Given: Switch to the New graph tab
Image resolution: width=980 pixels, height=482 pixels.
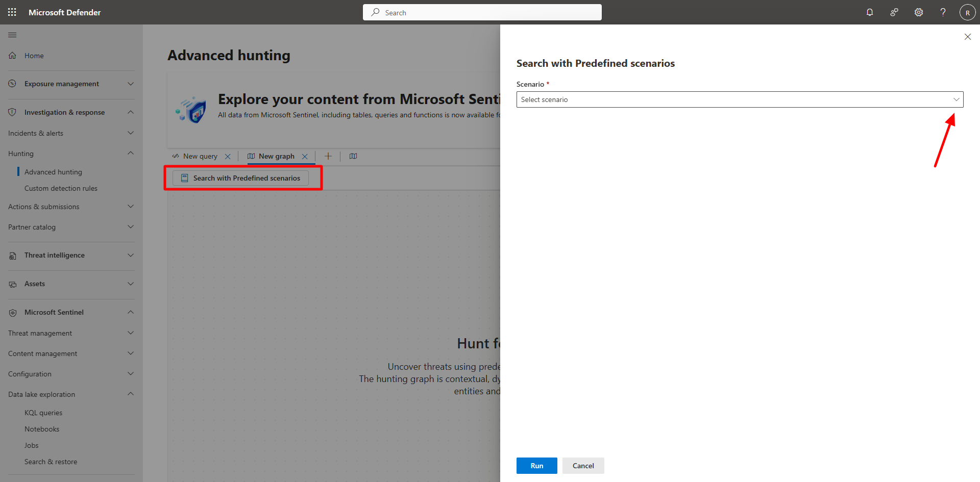Looking at the screenshot, I should click(277, 157).
